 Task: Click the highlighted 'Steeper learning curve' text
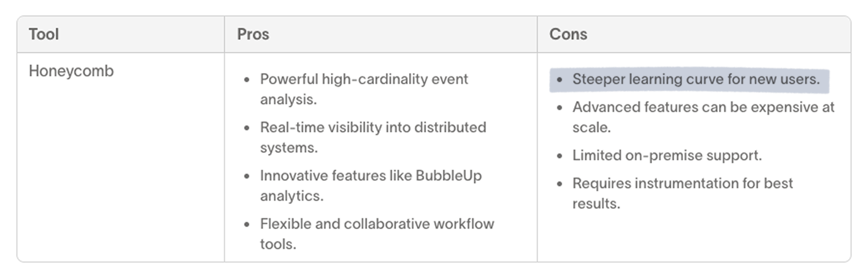point(696,79)
